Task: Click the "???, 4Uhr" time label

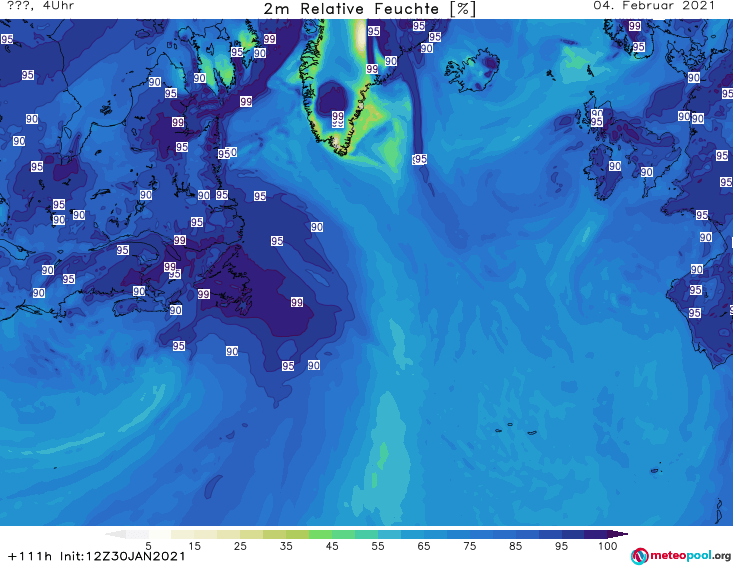Action: point(40,6)
